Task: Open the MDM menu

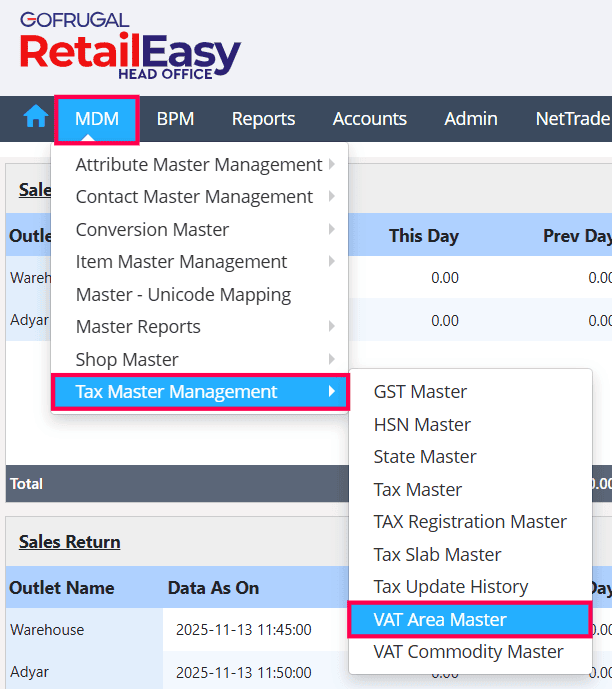Action: click(x=97, y=119)
